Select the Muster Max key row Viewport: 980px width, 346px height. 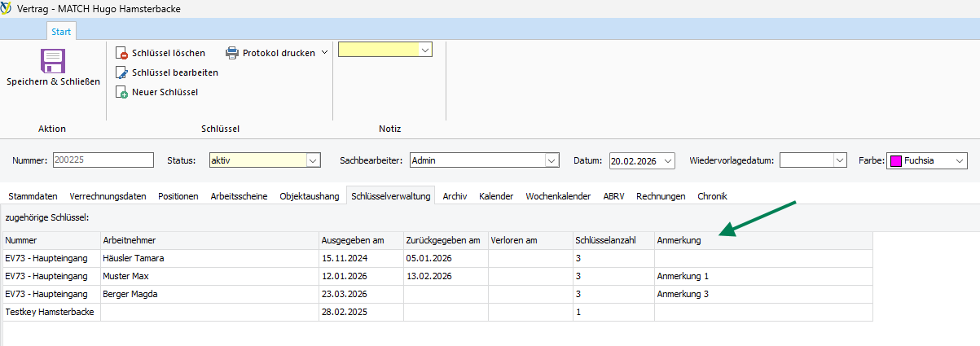[x=437, y=276]
